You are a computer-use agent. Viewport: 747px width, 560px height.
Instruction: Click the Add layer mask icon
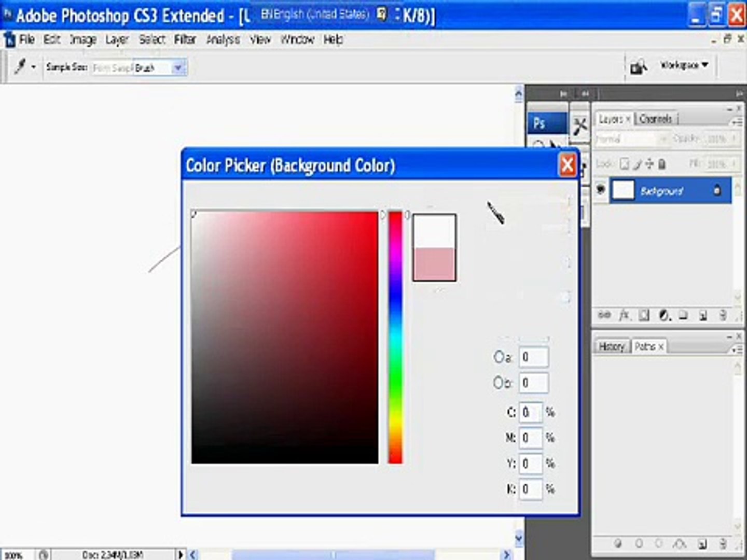[x=644, y=315]
